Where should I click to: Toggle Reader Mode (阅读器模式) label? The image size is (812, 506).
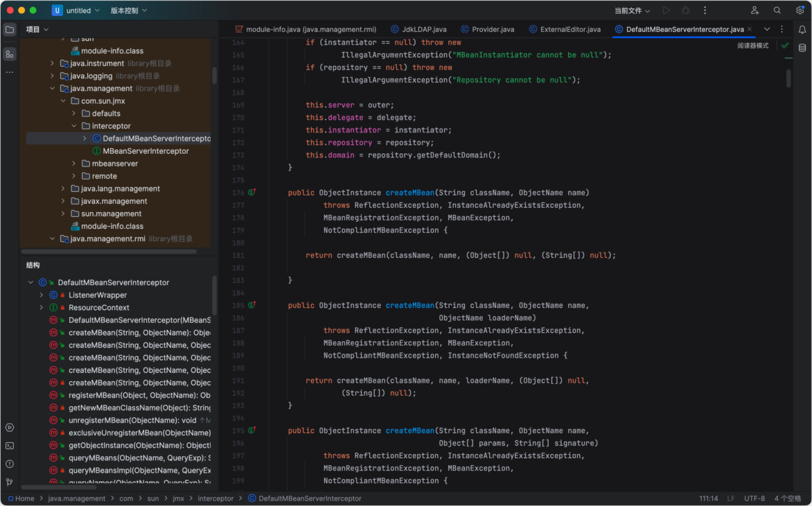[x=753, y=46]
